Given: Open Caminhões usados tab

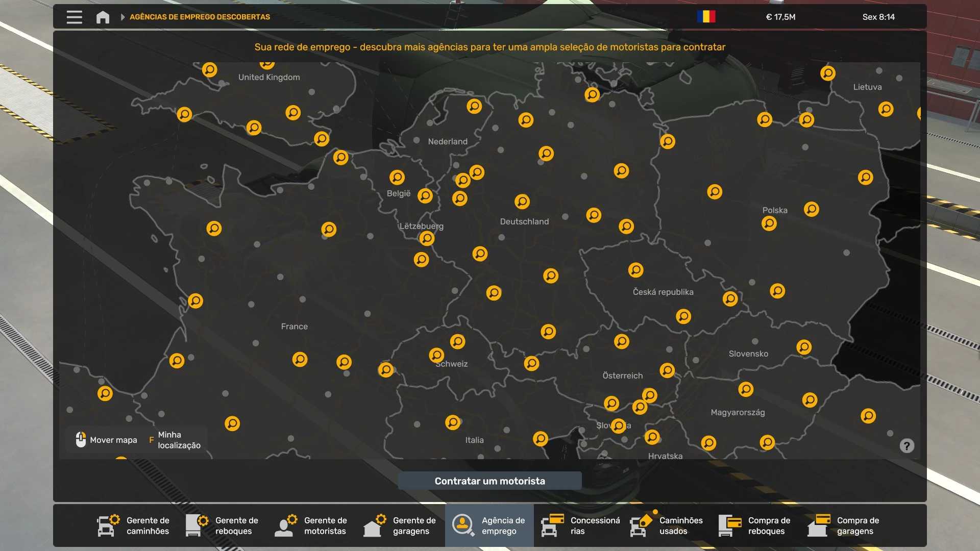Looking at the screenshot, I should click(x=667, y=525).
